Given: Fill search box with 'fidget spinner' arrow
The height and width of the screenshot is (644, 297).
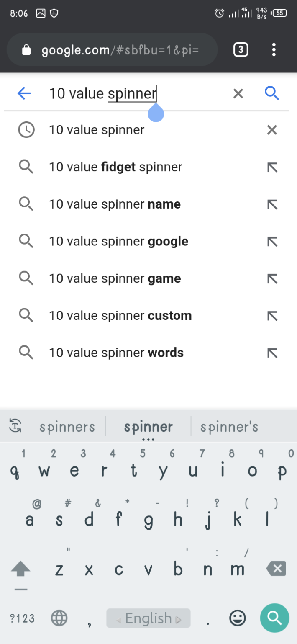Looking at the screenshot, I should tap(272, 167).
